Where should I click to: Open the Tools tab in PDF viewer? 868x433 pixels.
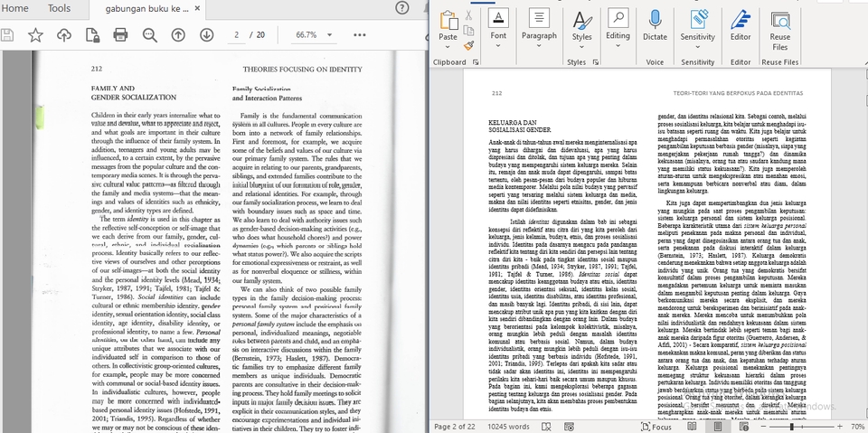click(59, 8)
